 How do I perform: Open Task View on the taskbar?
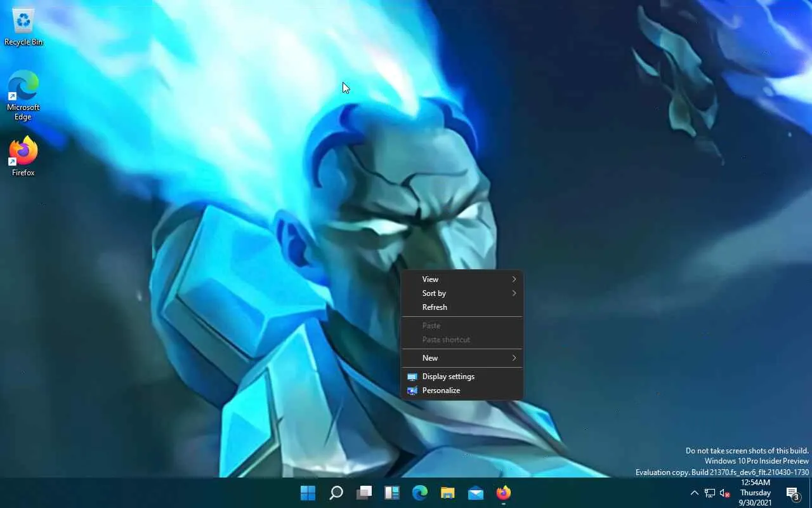pos(364,493)
